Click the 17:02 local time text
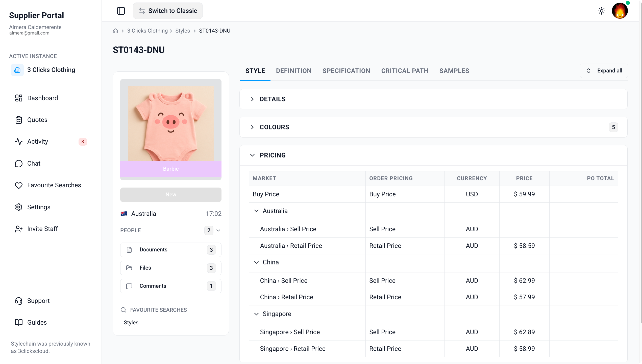Screen dimensions: 642x364 pyautogui.click(x=213, y=214)
